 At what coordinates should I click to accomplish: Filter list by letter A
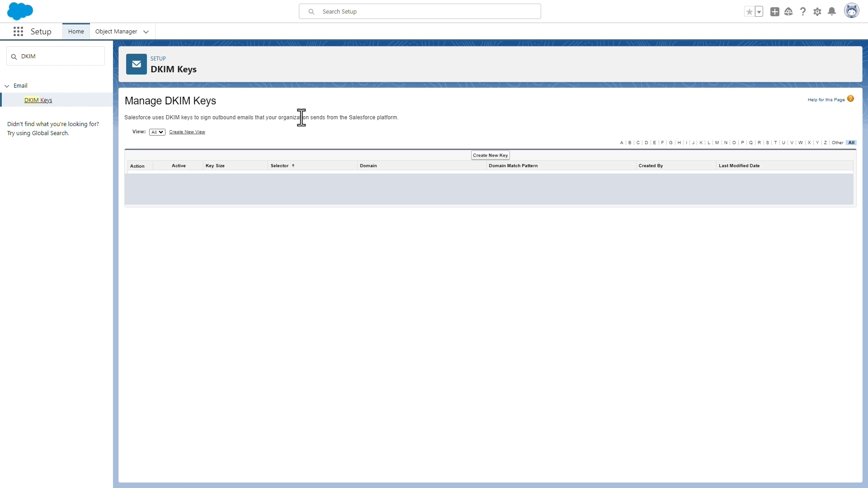[x=622, y=143]
